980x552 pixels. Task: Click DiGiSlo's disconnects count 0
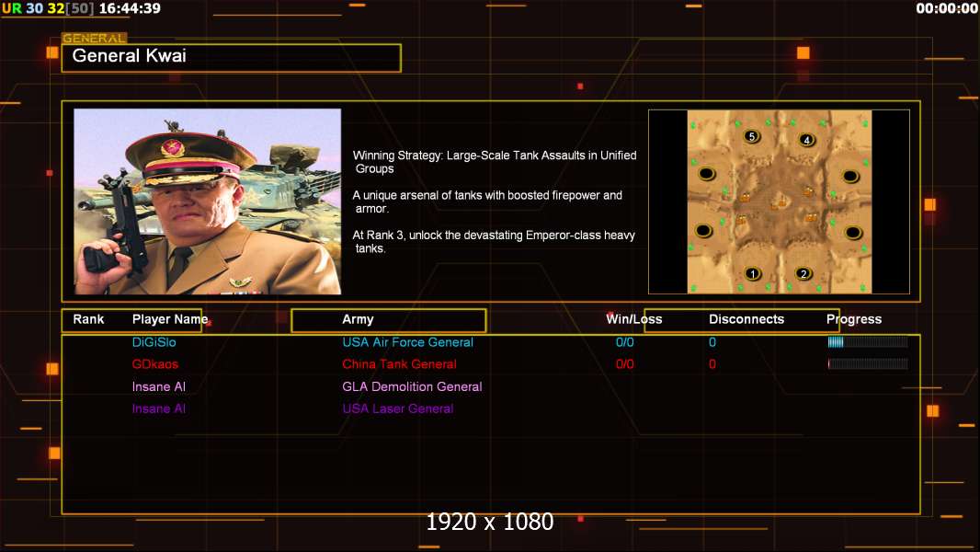pyautogui.click(x=712, y=342)
